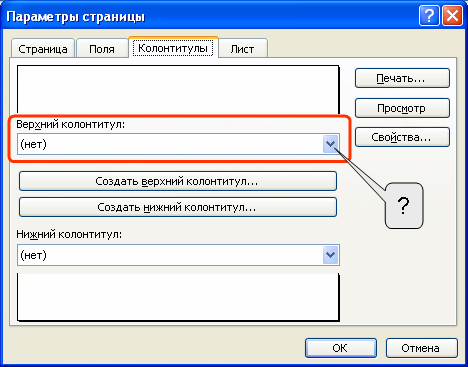Viewport: 468px width, 367px height.
Task: Confirm the dialog with OK
Action: pos(341,348)
